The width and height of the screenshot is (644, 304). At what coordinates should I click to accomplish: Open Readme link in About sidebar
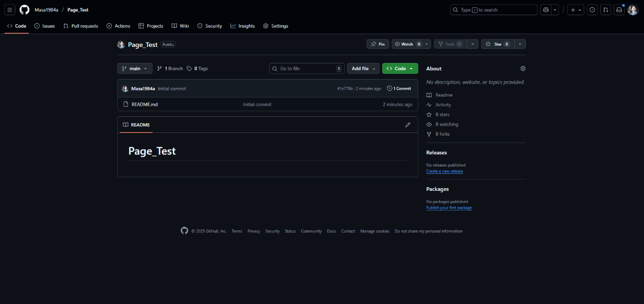pyautogui.click(x=439, y=95)
